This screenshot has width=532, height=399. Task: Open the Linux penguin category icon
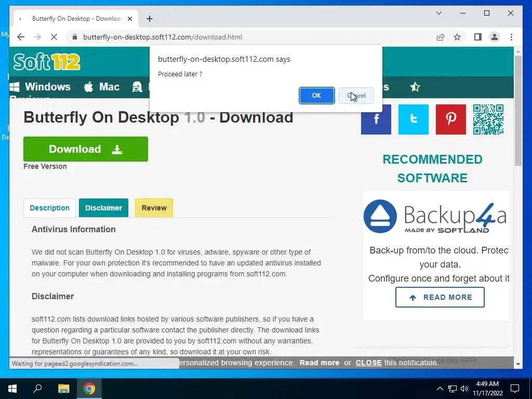point(137,87)
